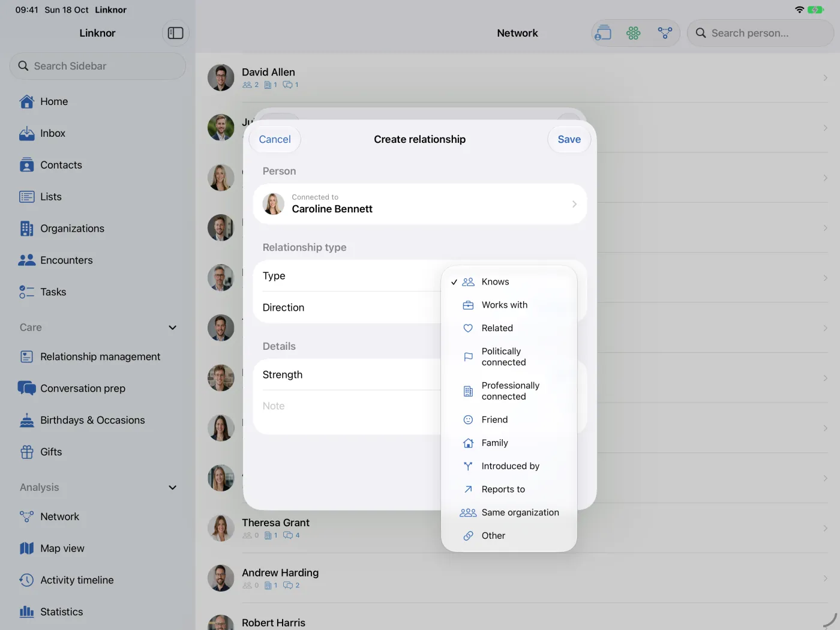
Task: Open Gifts in sidebar
Action: 98,452
